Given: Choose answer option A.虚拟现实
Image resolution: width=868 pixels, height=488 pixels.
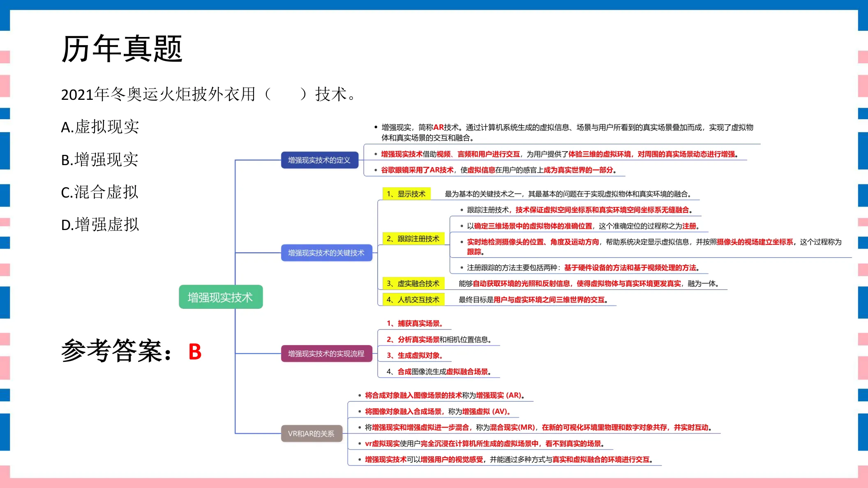Looking at the screenshot, I should tap(100, 127).
